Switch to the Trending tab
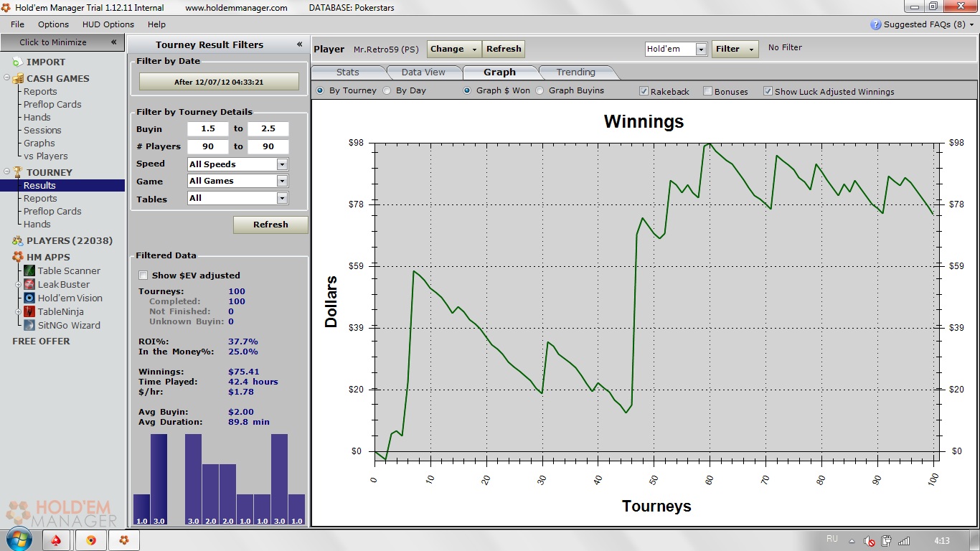980x551 pixels. pos(575,72)
